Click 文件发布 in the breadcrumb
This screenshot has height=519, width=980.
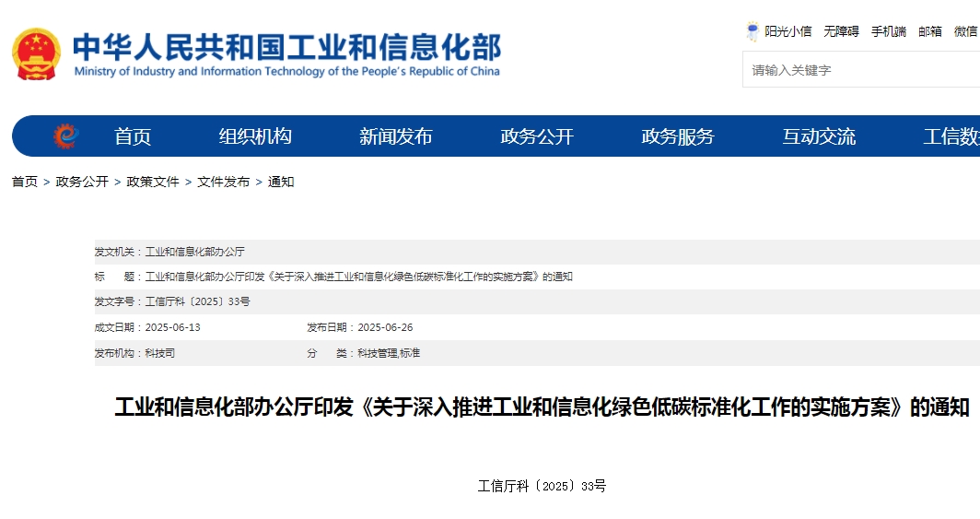[223, 182]
